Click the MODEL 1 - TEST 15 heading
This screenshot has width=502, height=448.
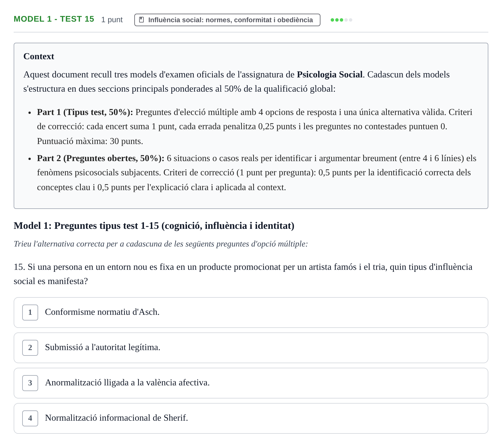[54, 19]
